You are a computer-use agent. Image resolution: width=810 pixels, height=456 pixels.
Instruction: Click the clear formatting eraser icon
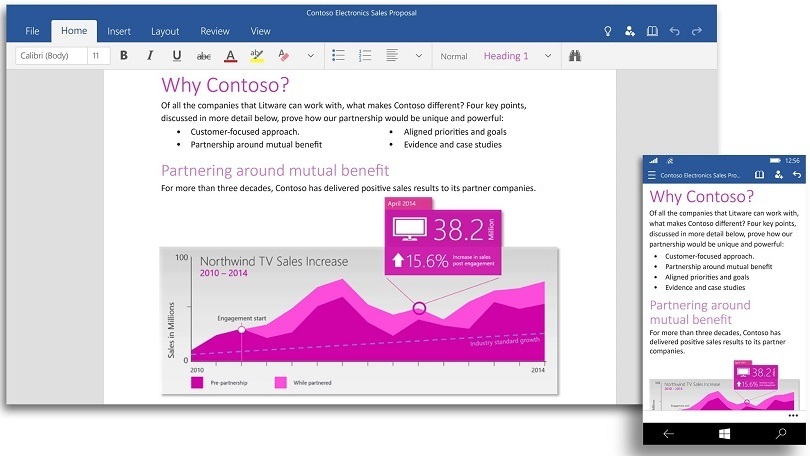(283, 56)
